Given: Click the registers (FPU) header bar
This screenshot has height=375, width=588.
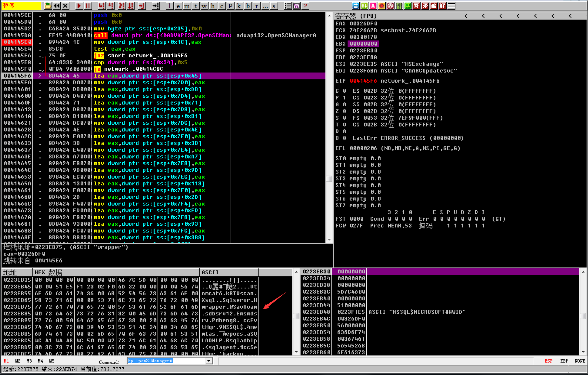Looking at the screenshot, I should [392, 16].
